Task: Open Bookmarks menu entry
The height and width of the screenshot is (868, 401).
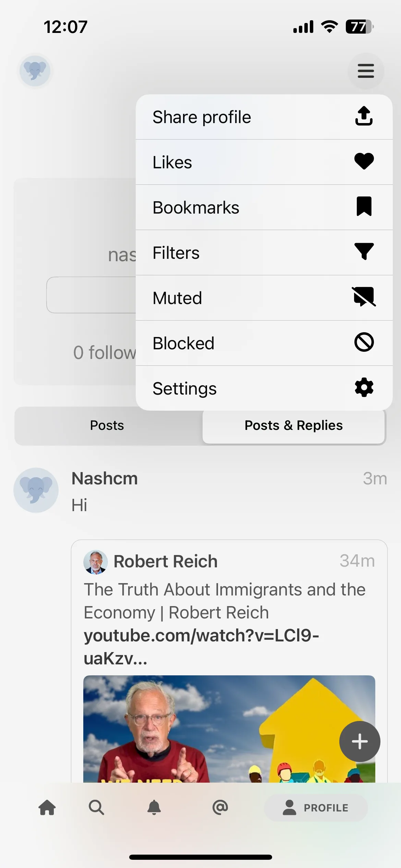Action: (264, 207)
